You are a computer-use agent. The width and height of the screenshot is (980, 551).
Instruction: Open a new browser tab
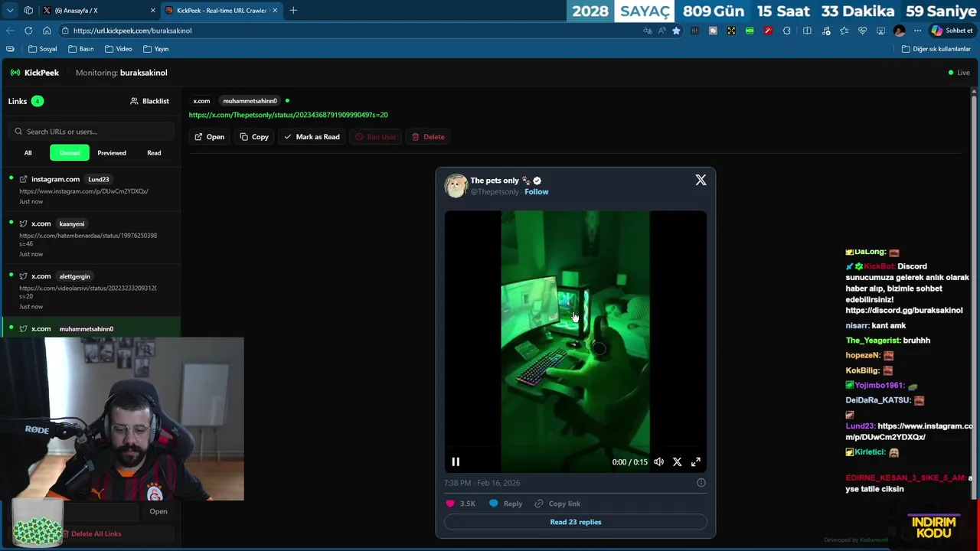pos(293,11)
